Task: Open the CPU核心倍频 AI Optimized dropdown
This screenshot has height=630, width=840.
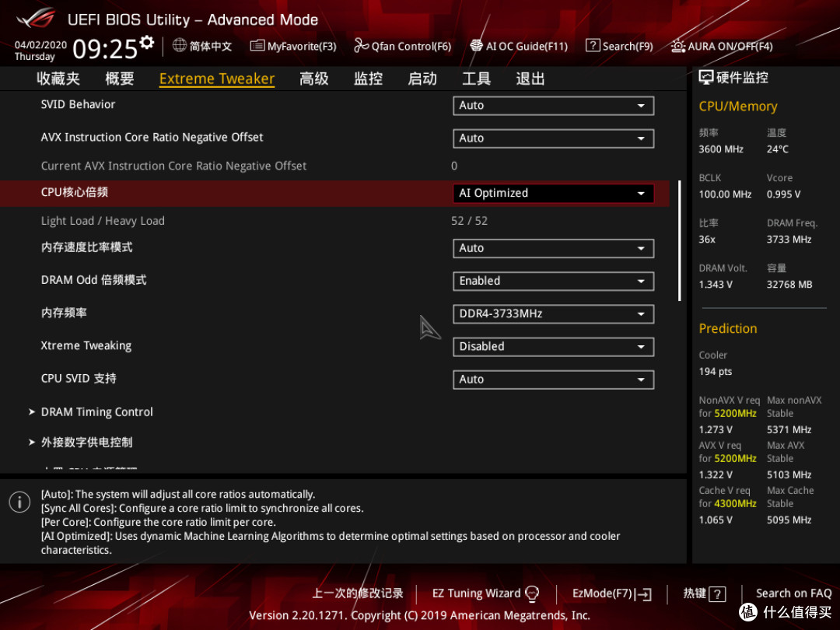Action: (553, 194)
